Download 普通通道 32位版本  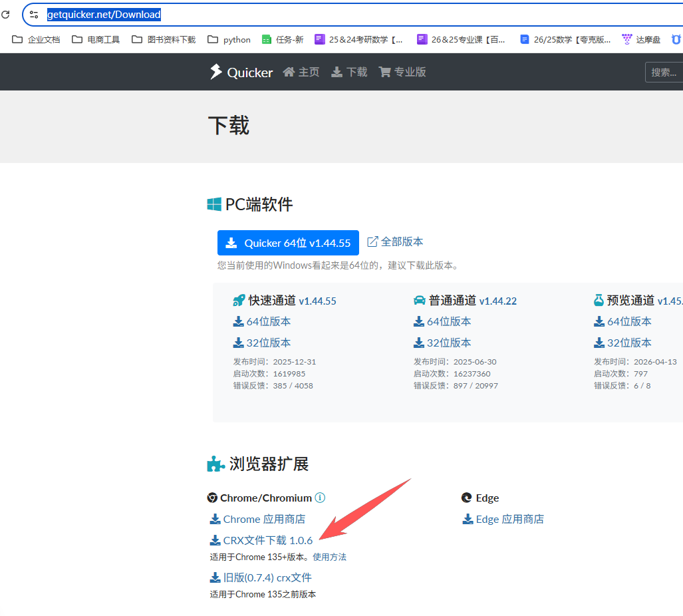(442, 343)
